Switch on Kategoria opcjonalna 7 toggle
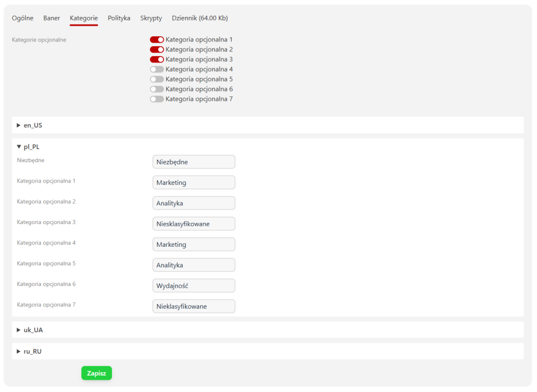The image size is (537, 392). [156, 99]
